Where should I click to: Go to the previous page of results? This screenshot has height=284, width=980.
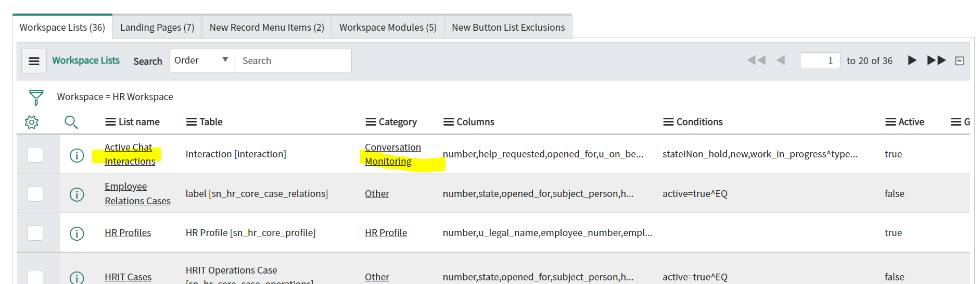click(780, 60)
